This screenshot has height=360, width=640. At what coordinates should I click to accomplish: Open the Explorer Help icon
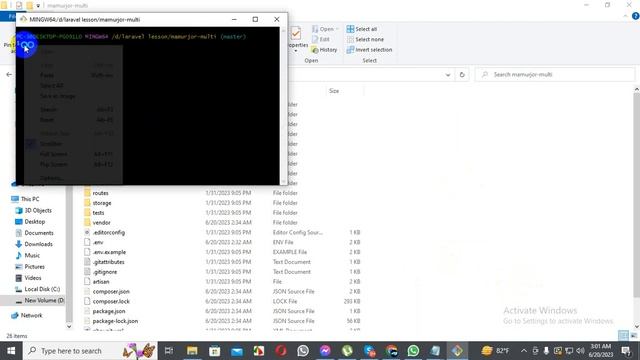(635, 16)
